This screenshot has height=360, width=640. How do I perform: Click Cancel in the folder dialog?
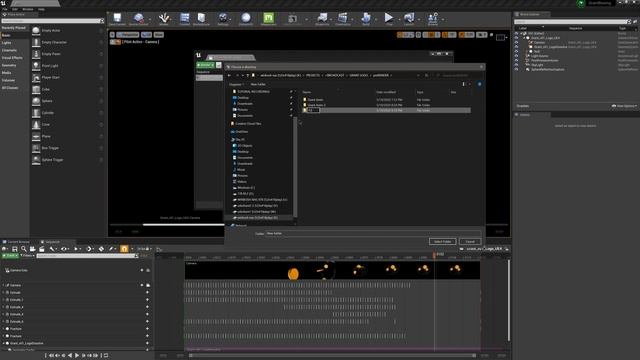pyautogui.click(x=470, y=242)
